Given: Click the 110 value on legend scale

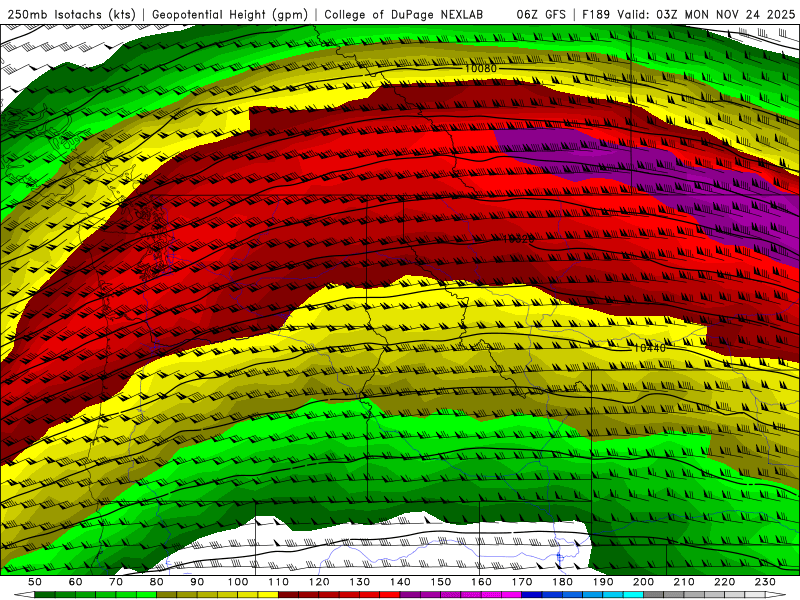Looking at the screenshot, I should pyautogui.click(x=279, y=582).
